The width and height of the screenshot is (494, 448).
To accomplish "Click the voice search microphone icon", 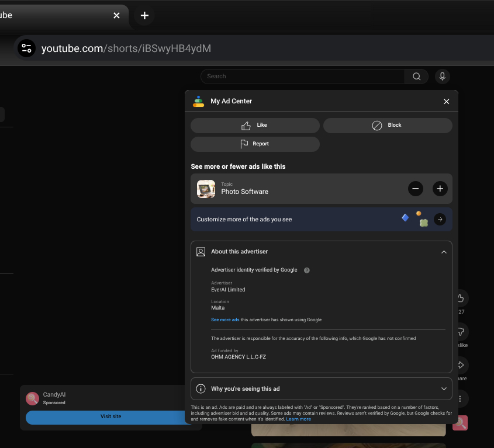I will click(442, 77).
